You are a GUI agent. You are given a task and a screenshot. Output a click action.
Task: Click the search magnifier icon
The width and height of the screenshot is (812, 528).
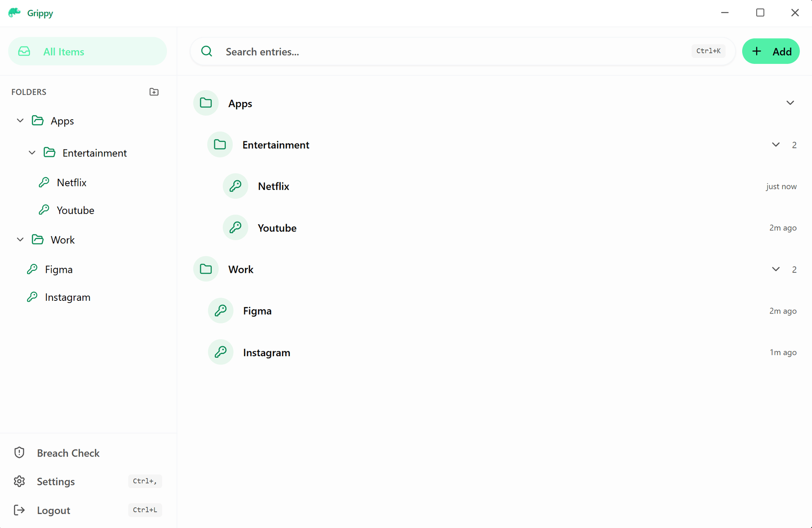tap(206, 51)
